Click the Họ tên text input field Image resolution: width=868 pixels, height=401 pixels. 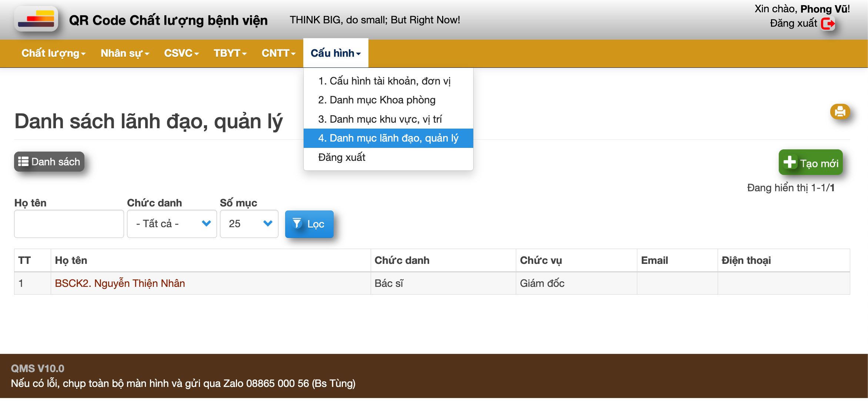(69, 224)
